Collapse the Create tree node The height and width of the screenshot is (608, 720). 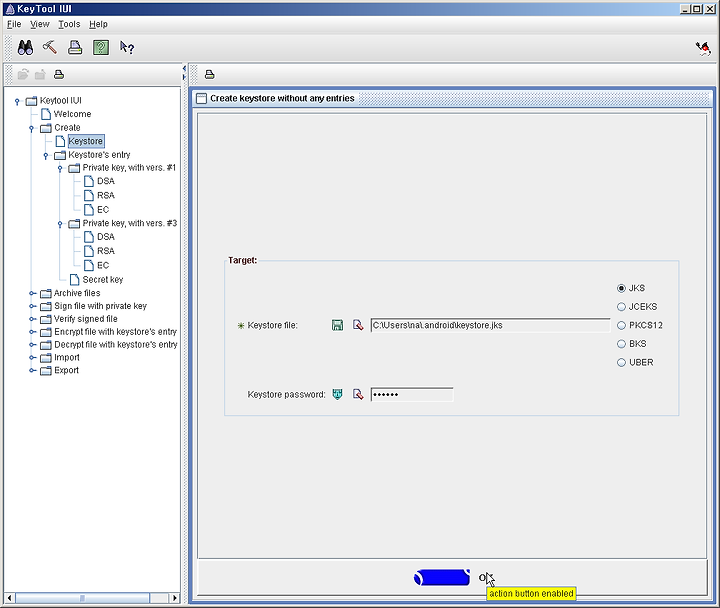click(31, 129)
